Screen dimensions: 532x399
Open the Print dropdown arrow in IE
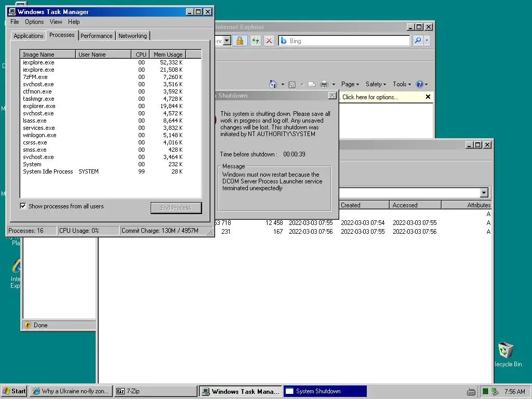coord(334,85)
